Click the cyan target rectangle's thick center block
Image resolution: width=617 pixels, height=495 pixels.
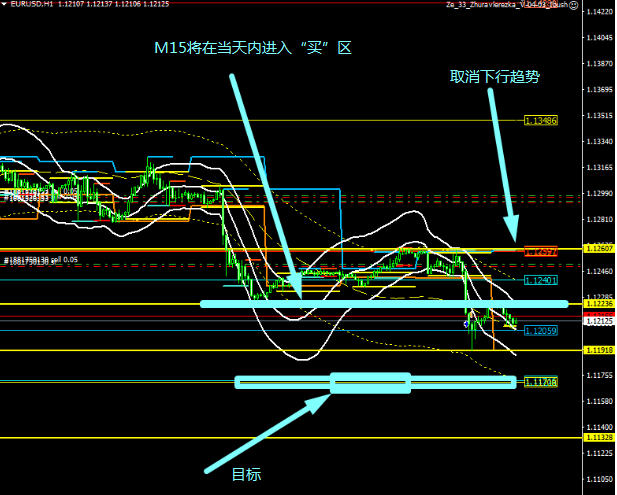click(x=371, y=383)
